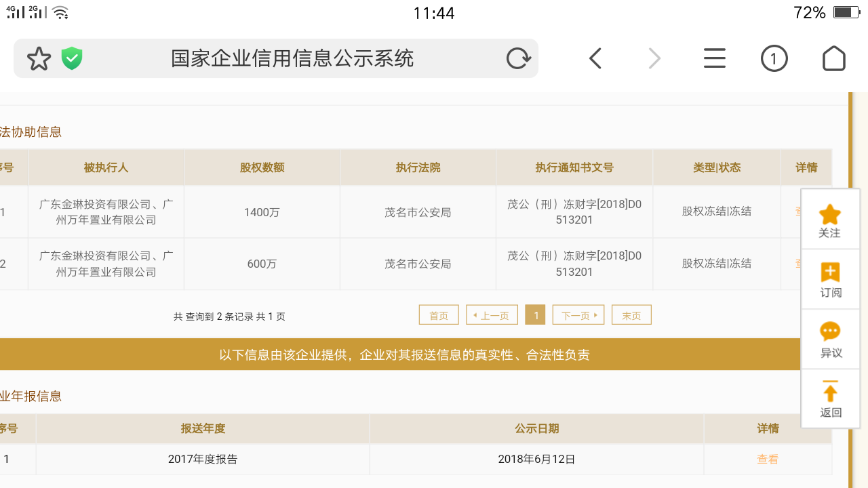868x488 pixels.
Task: Tap the 返回 back-to-top arrow
Action: (830, 399)
